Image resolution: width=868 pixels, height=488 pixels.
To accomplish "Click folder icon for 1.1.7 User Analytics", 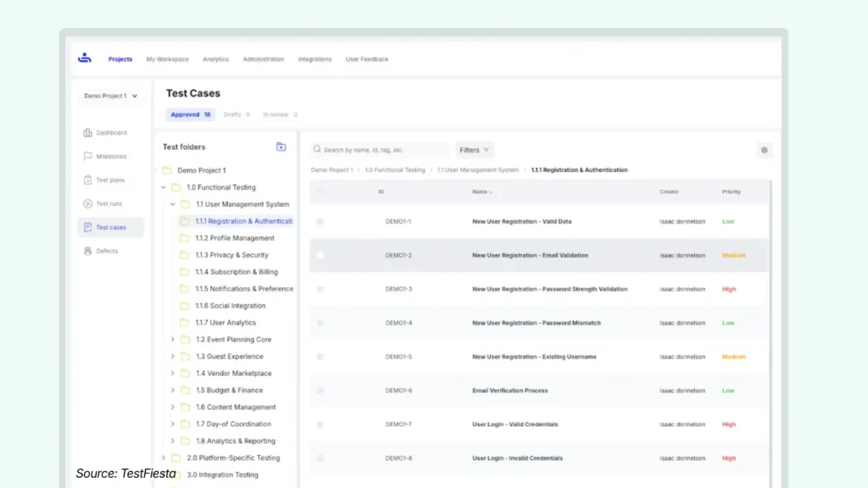I will tap(184, 323).
